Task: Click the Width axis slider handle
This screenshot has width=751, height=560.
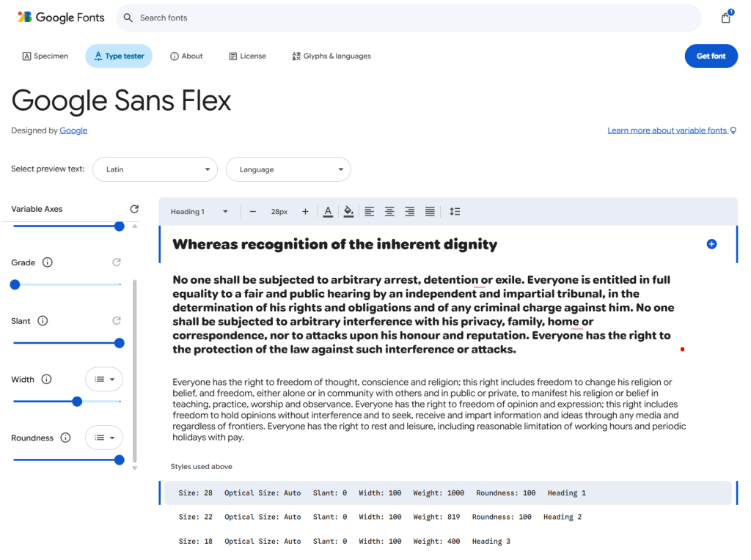Action: click(77, 402)
